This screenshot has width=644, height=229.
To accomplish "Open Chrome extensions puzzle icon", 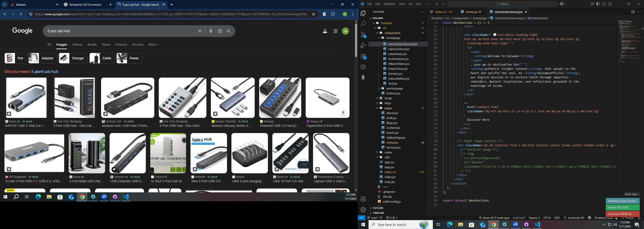I will [333, 14].
